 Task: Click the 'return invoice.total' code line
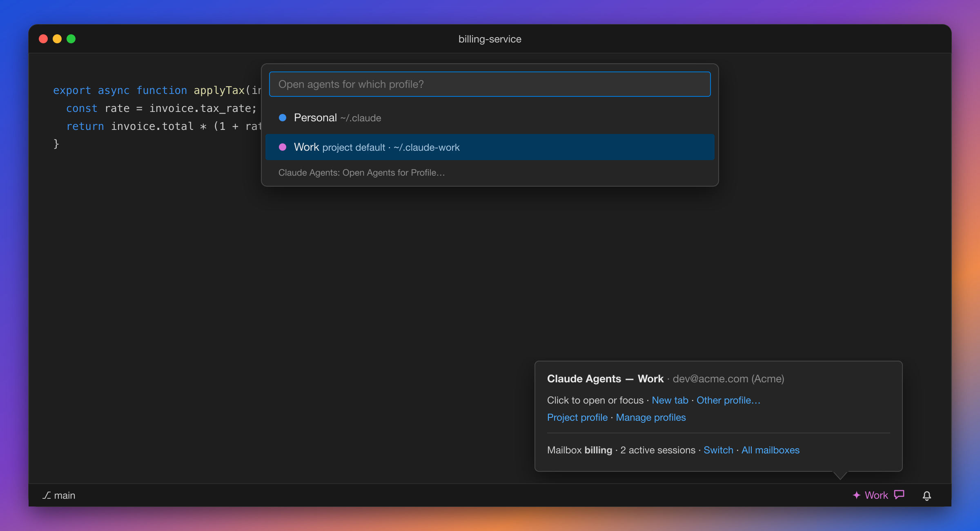point(163,126)
